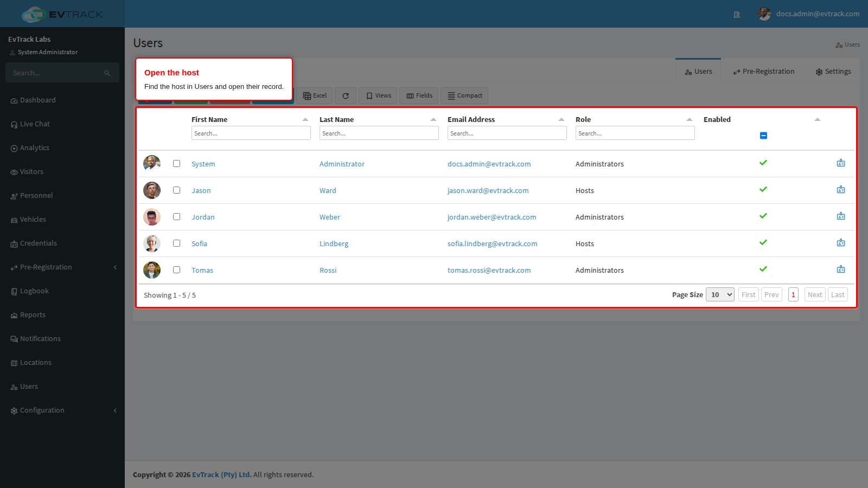Open the badge icon for Jason Ward row
The image size is (868, 488).
(841, 190)
